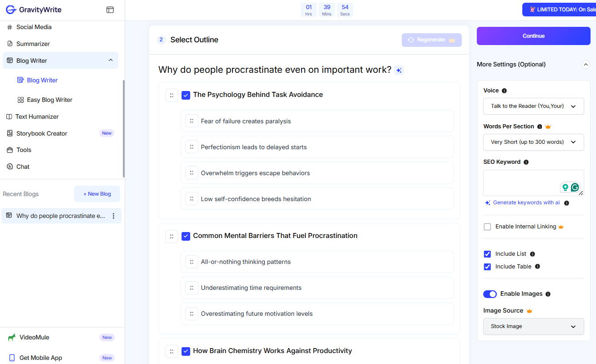Uncheck the Include Table option
The height and width of the screenshot is (364, 596).
(x=487, y=266)
